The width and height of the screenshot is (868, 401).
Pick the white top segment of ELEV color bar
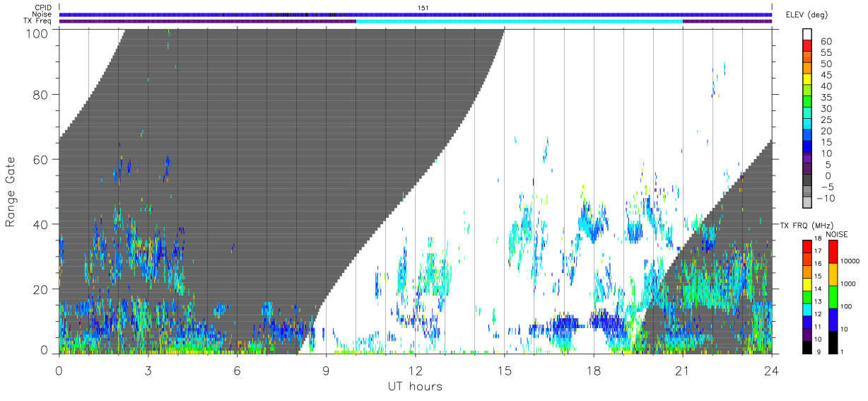pos(808,33)
